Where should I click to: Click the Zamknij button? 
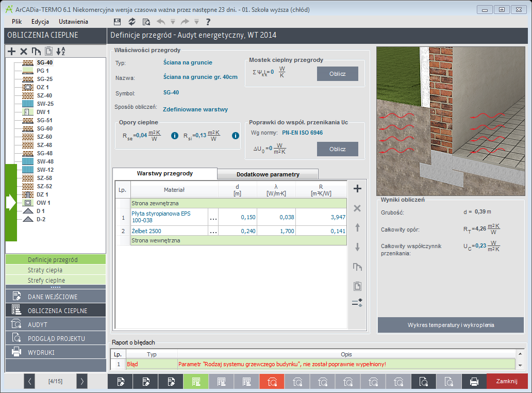(507, 381)
